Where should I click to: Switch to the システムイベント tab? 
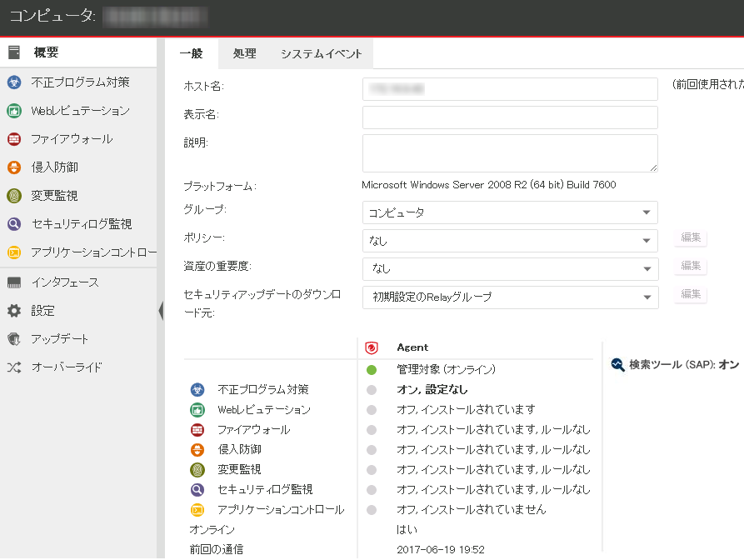(x=321, y=54)
